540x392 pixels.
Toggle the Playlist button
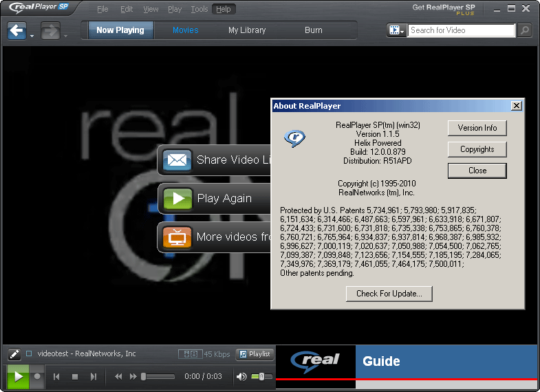pyautogui.click(x=255, y=354)
